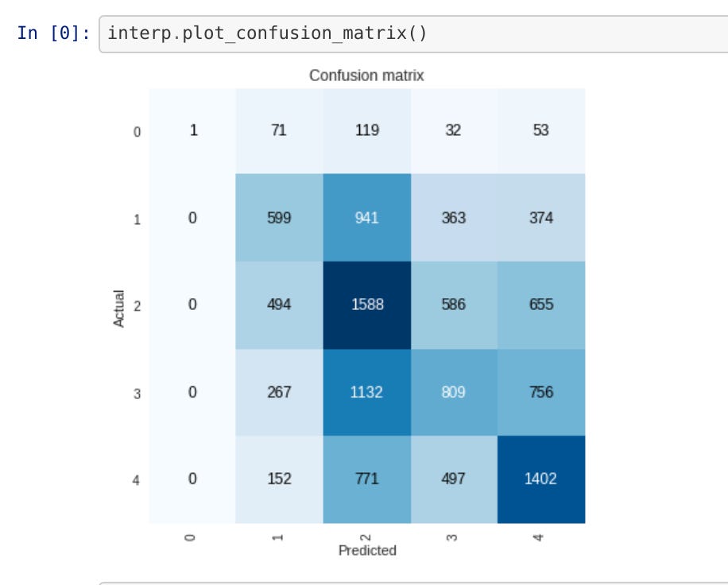Click the interp.plot_confusion_matrix() code cell
The height and width of the screenshot is (585, 728).
tap(413, 34)
